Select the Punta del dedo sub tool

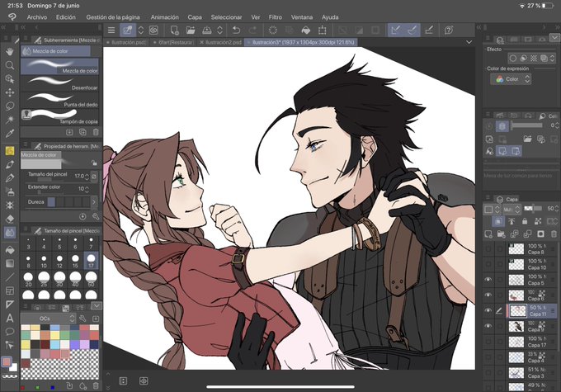(59, 100)
